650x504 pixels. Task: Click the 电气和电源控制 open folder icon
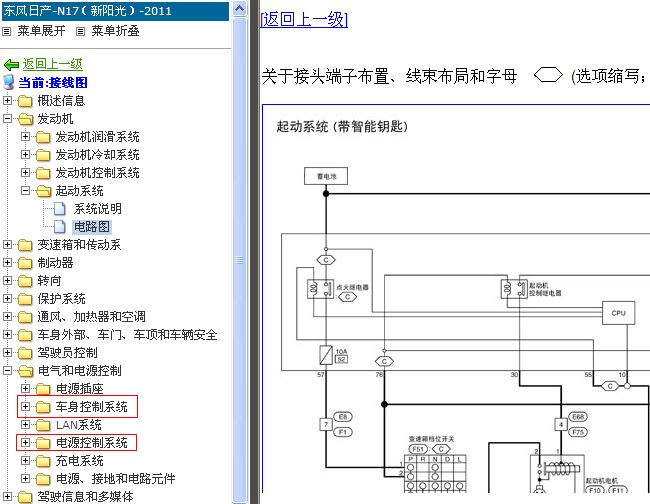(x=25, y=371)
